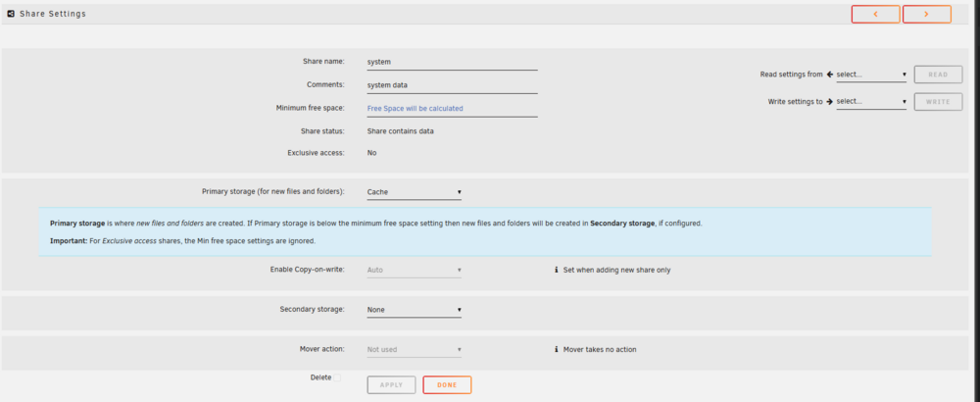Click 'Share name:' label
The height and width of the screenshot is (402, 980).
pyautogui.click(x=323, y=61)
